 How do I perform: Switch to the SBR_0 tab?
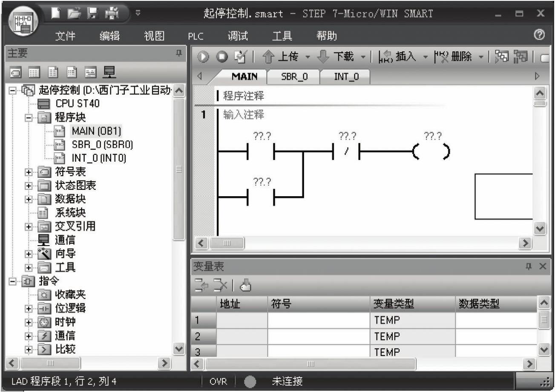[293, 77]
